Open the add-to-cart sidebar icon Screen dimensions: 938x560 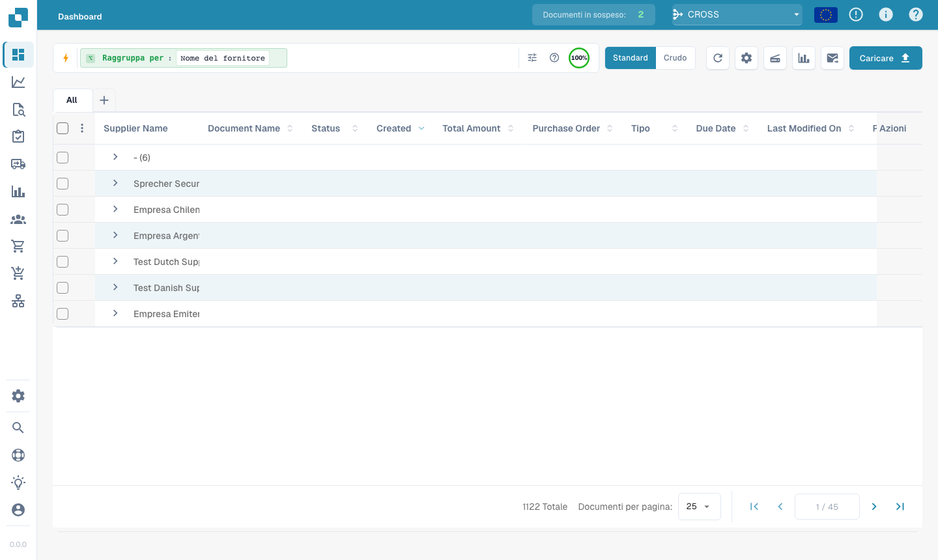tap(18, 273)
